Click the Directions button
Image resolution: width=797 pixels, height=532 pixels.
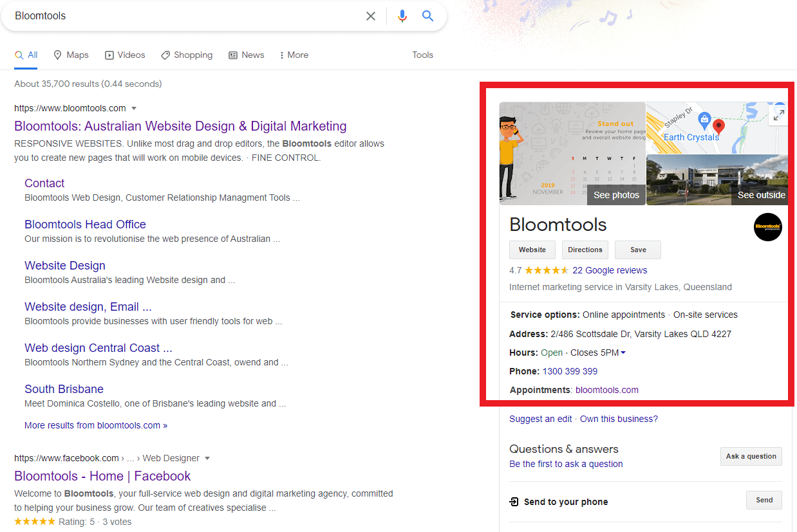[x=585, y=250]
